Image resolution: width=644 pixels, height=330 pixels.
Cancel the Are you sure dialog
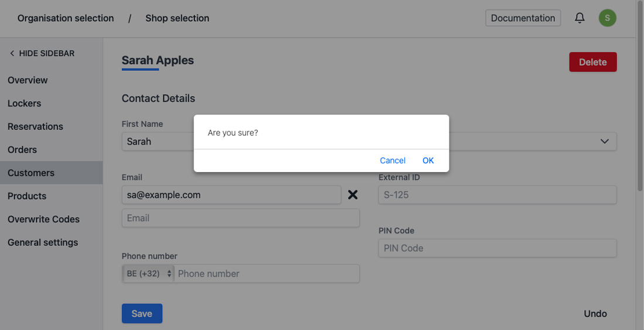tap(393, 160)
